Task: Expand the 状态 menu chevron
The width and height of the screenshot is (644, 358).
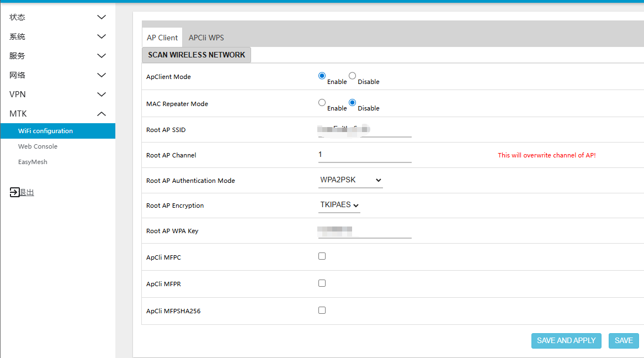Action: [102, 17]
